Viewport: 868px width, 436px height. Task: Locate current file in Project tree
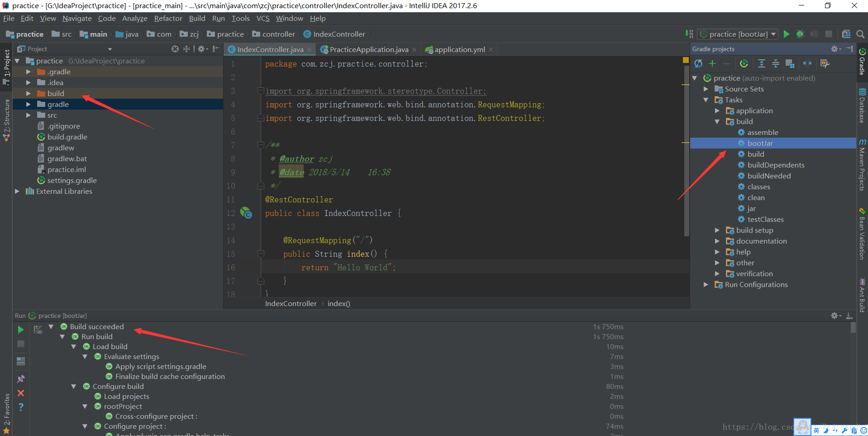(x=175, y=49)
